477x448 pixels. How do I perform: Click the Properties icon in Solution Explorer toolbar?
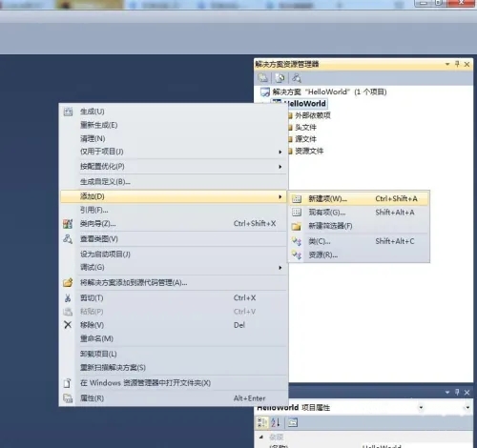click(x=263, y=77)
